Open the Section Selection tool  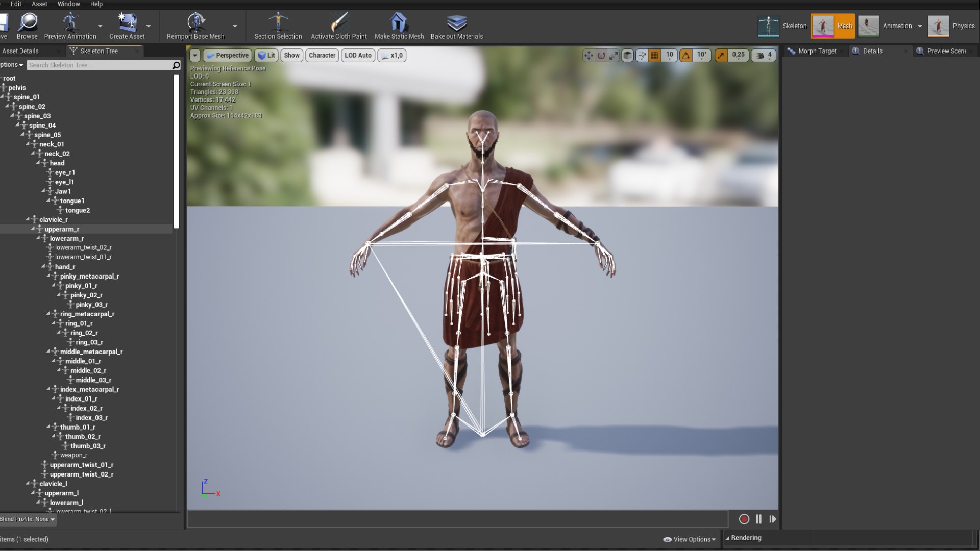278,26
